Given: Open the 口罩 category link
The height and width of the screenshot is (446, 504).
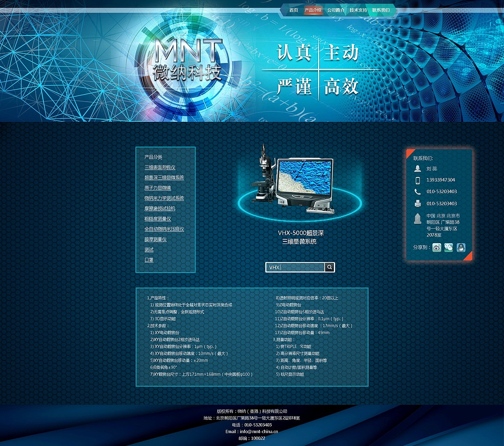Looking at the screenshot, I should tap(149, 260).
